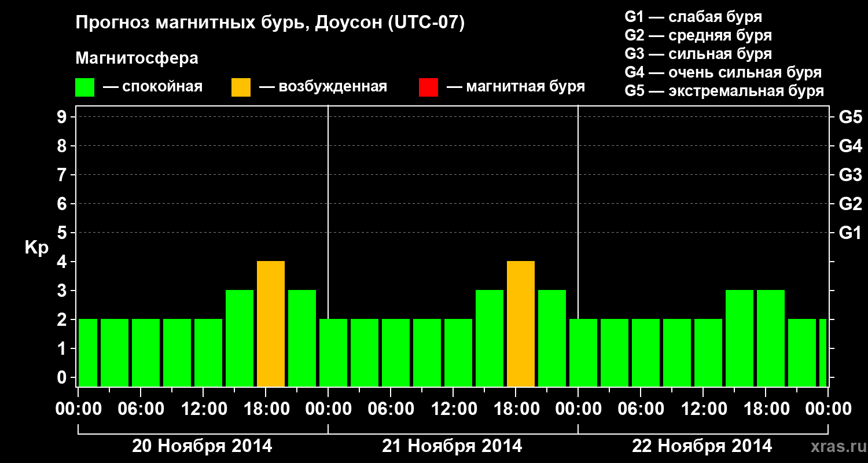Click the orange возбужденная legend swatch
The image size is (868, 463).
tap(241, 87)
